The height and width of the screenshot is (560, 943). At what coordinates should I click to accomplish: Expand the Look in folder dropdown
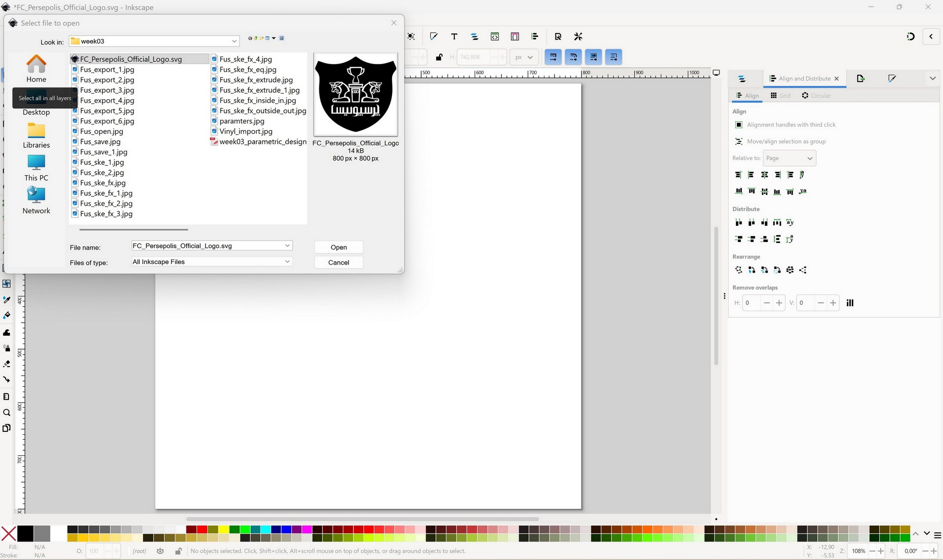[234, 41]
